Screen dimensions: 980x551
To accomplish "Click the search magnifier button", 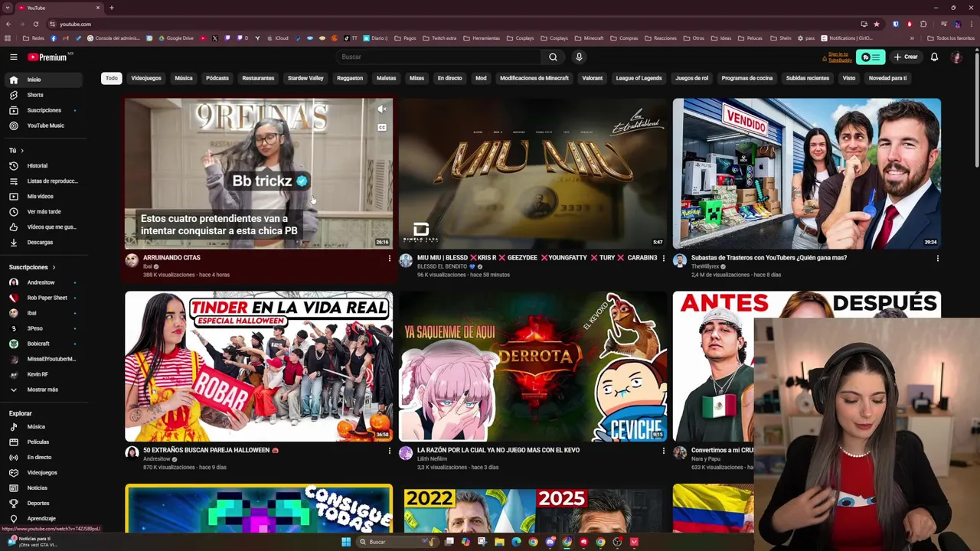I will coord(553,57).
